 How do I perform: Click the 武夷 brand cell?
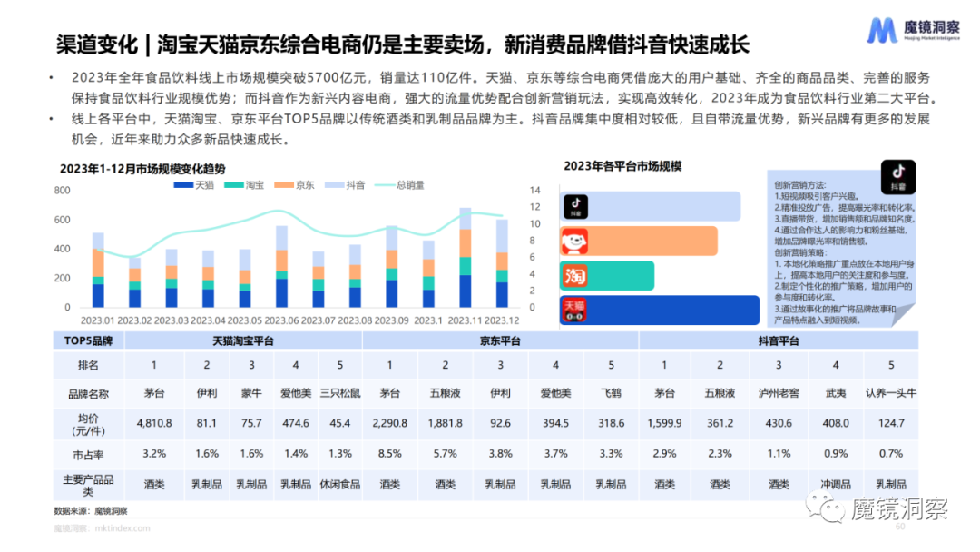click(836, 393)
